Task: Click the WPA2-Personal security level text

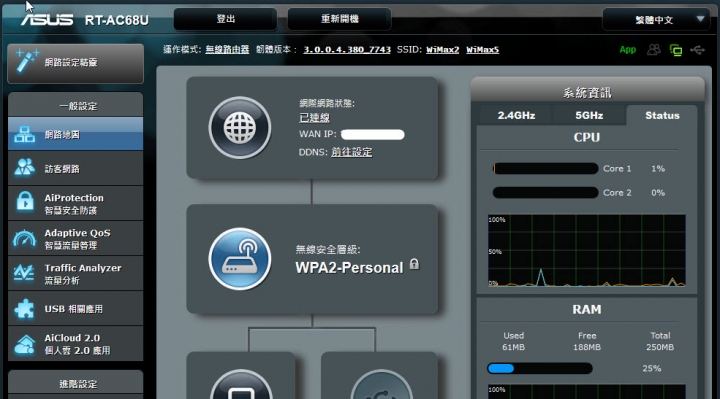Action: click(x=349, y=267)
